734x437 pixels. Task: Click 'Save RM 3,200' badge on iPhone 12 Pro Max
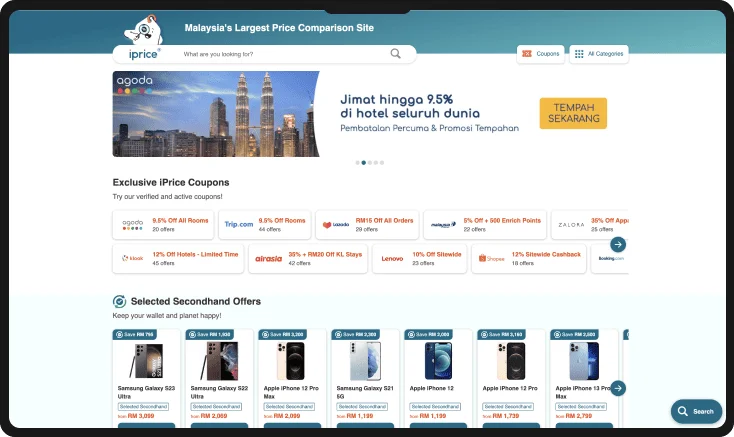(283, 335)
